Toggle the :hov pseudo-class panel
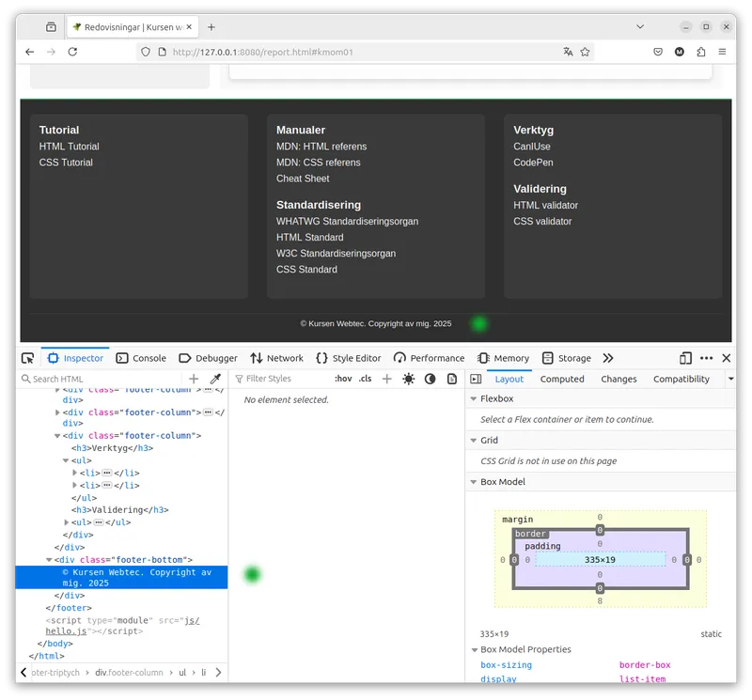The image size is (752, 700). 343,379
